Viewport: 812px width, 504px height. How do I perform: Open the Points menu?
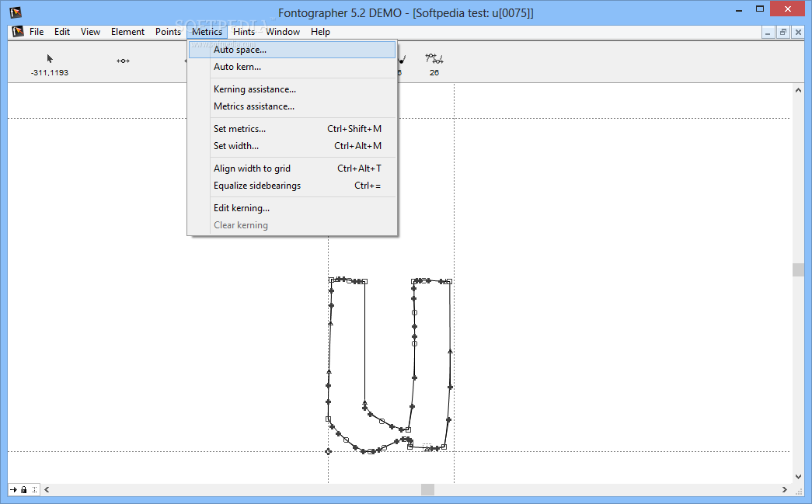pos(169,32)
